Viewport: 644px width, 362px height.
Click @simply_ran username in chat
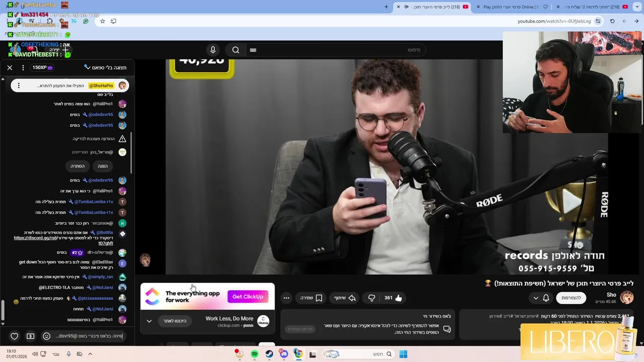click(100, 277)
